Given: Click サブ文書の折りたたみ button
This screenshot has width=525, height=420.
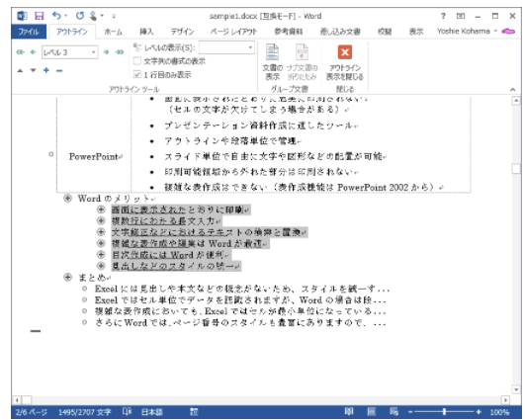Looking at the screenshot, I should click(302, 62).
